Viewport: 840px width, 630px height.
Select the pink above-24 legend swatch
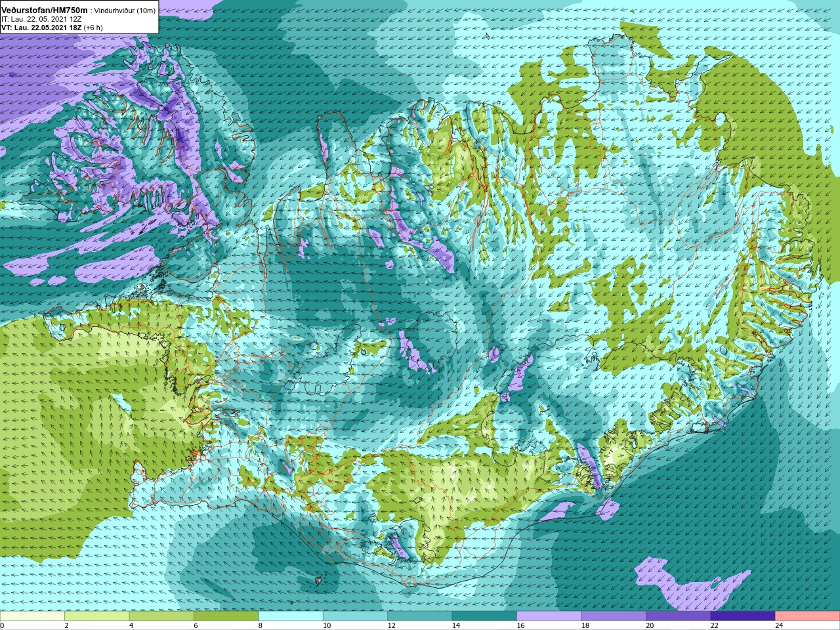point(808,616)
